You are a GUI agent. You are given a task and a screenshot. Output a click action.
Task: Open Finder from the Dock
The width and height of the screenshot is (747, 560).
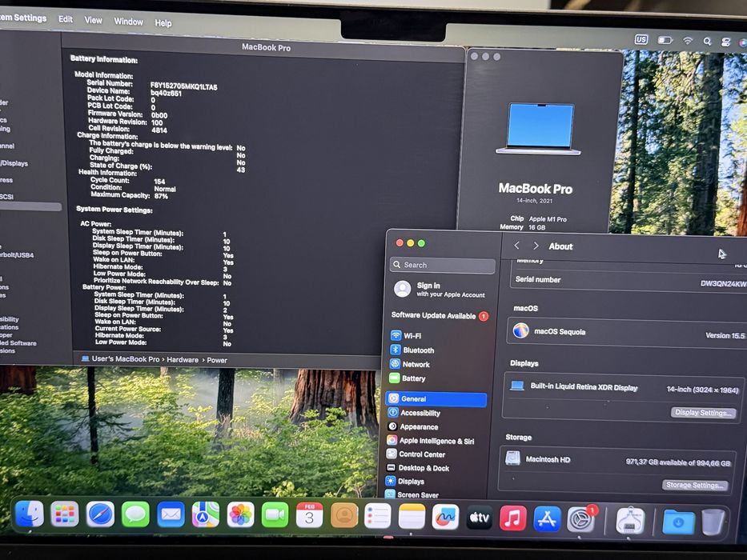click(x=30, y=514)
